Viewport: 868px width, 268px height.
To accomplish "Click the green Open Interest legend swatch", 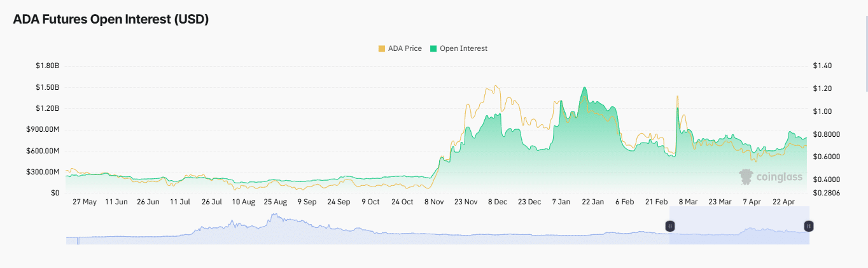I will tap(433, 48).
